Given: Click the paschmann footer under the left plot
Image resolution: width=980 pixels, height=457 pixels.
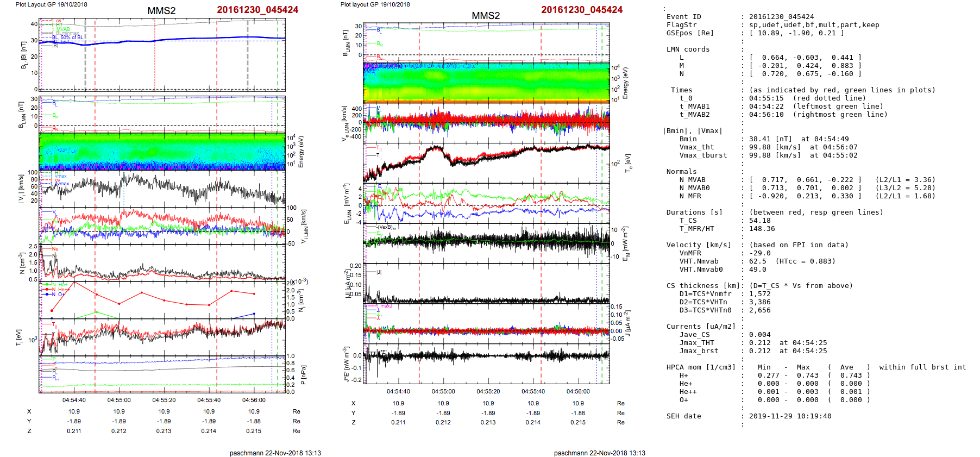Looking at the screenshot, I should click(275, 453).
